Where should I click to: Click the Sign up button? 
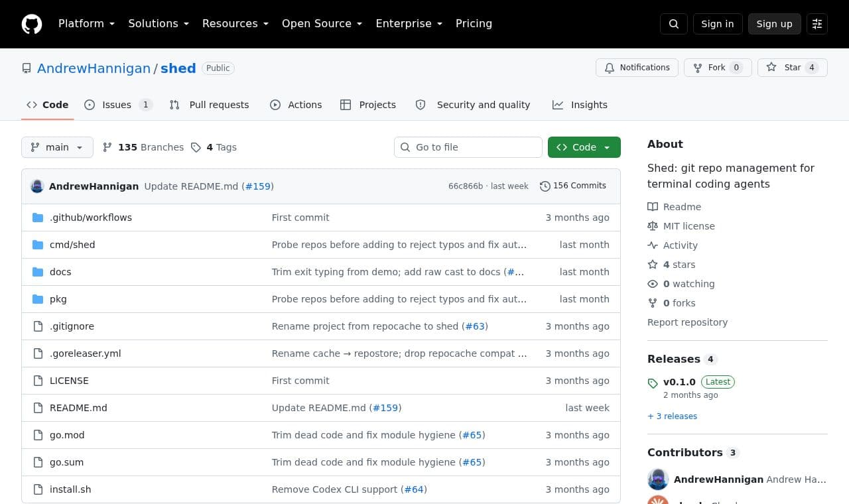click(775, 24)
